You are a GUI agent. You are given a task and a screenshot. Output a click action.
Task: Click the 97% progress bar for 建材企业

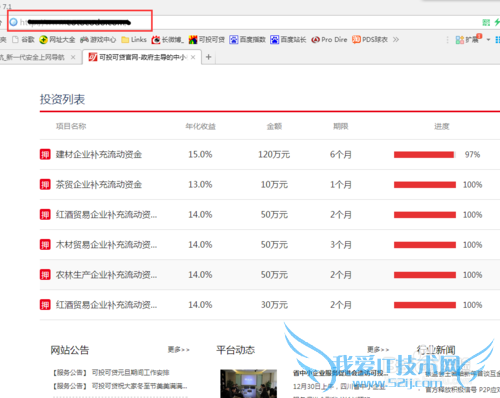pyautogui.click(x=425, y=155)
